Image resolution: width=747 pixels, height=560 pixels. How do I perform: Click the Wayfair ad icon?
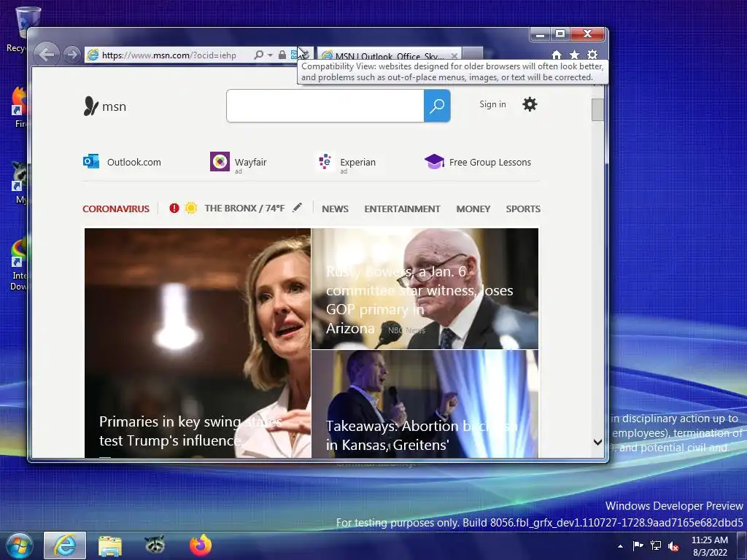click(220, 161)
